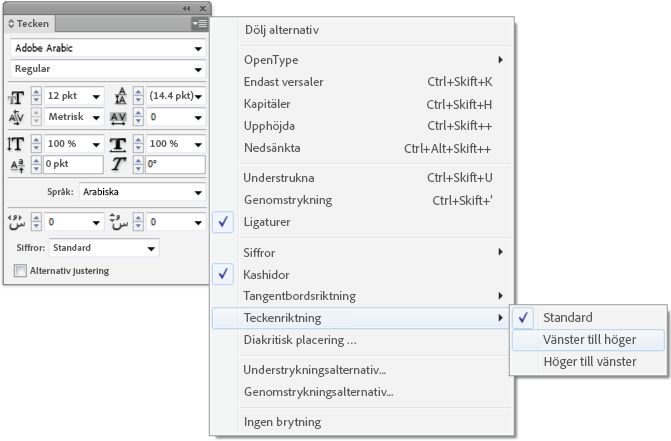Open the Tangentbordsriktning submenu
The image size is (671, 441).
pos(362,296)
